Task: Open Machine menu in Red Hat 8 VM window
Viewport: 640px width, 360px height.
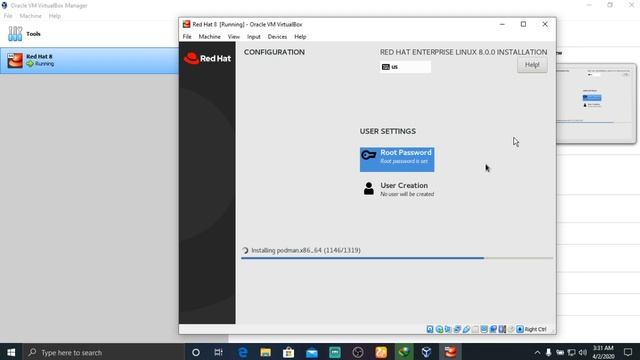Action: (209, 37)
